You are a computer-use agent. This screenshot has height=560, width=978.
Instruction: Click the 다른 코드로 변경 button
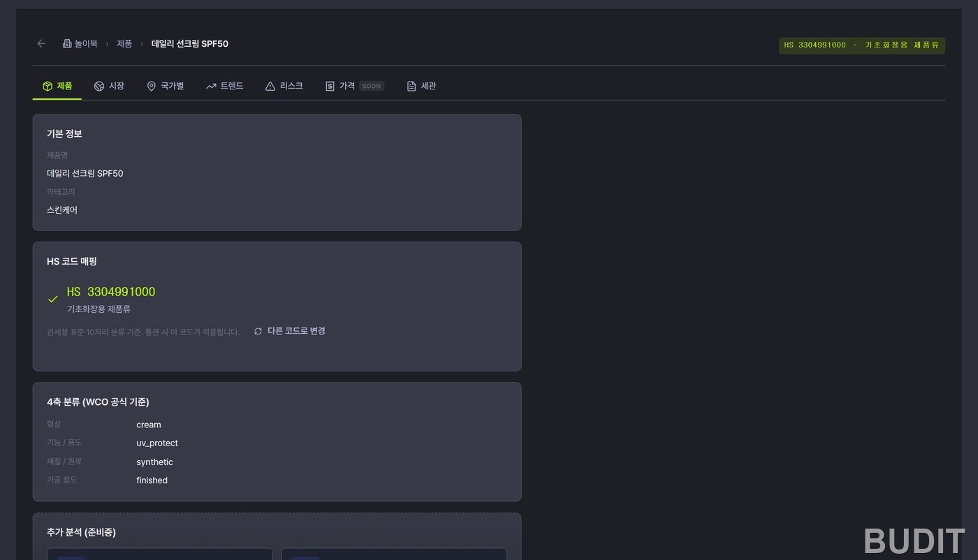(x=289, y=331)
